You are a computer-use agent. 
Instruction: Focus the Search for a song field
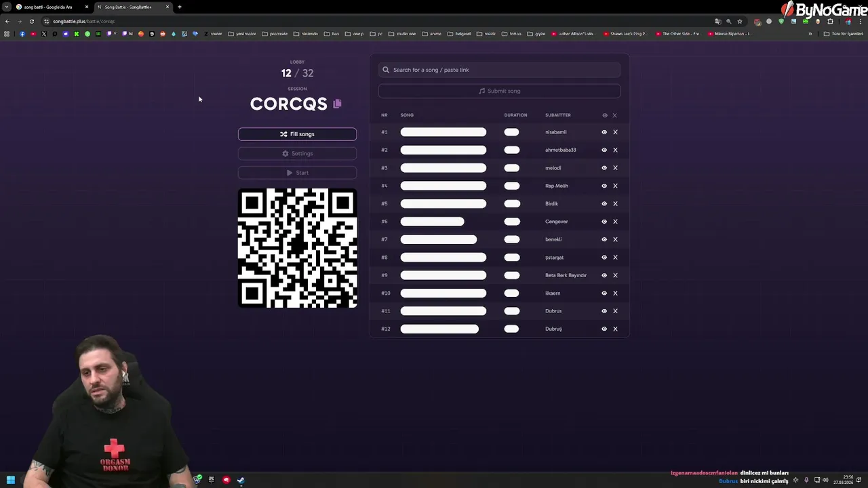point(499,70)
